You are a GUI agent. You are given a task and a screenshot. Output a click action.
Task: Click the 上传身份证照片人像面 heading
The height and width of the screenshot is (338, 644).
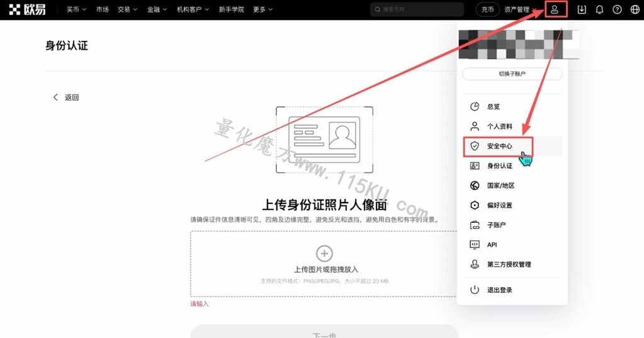tap(324, 205)
